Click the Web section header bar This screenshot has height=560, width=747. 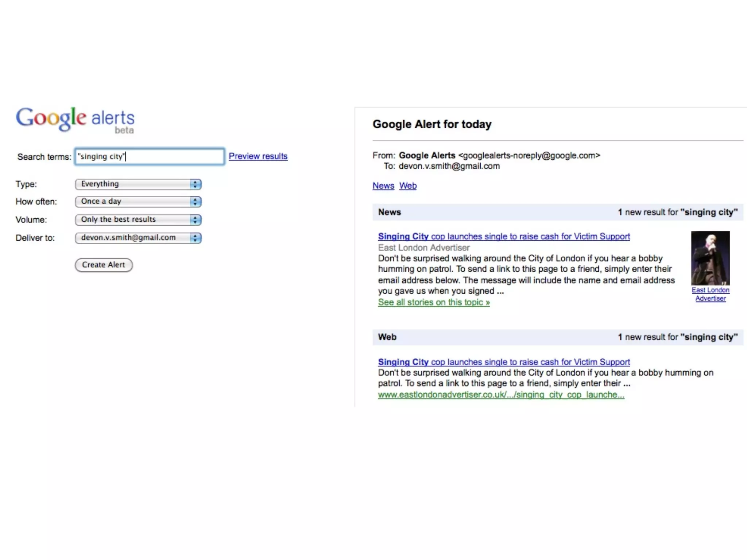pos(557,337)
